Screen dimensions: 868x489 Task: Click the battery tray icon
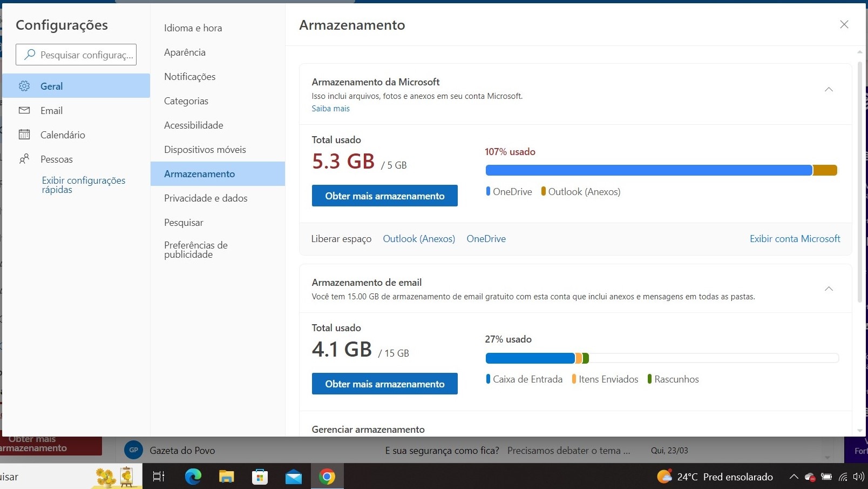tap(826, 477)
